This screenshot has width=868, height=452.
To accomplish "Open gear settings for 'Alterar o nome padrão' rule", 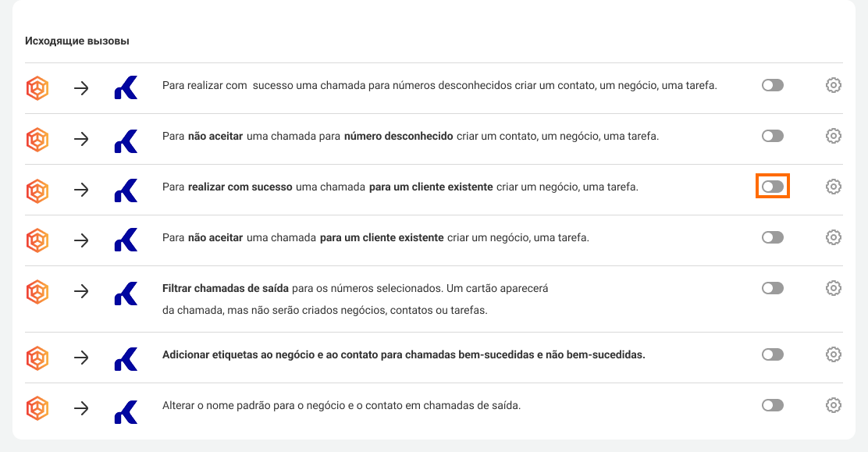I will (x=833, y=405).
